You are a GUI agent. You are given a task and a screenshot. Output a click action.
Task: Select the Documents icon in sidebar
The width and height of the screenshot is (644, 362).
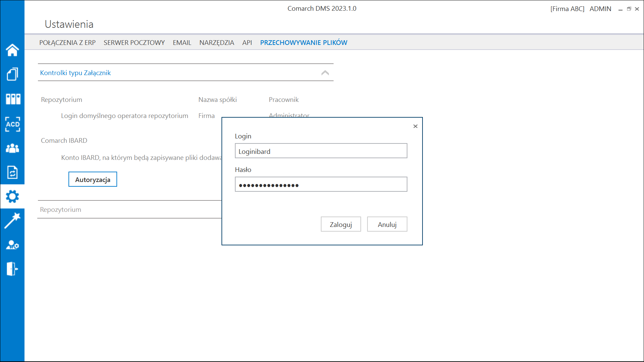pyautogui.click(x=12, y=74)
